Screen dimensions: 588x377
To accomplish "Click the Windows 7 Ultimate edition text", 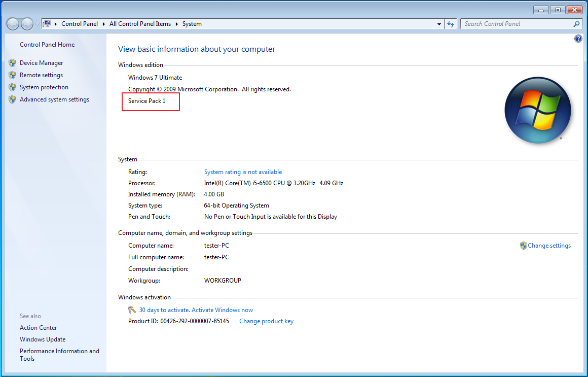I will 155,77.
